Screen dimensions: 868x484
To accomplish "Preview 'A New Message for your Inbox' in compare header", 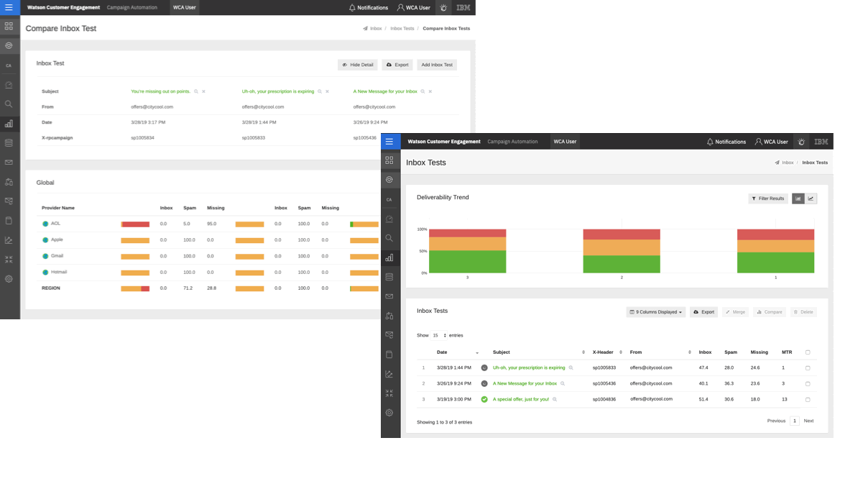I will point(423,91).
